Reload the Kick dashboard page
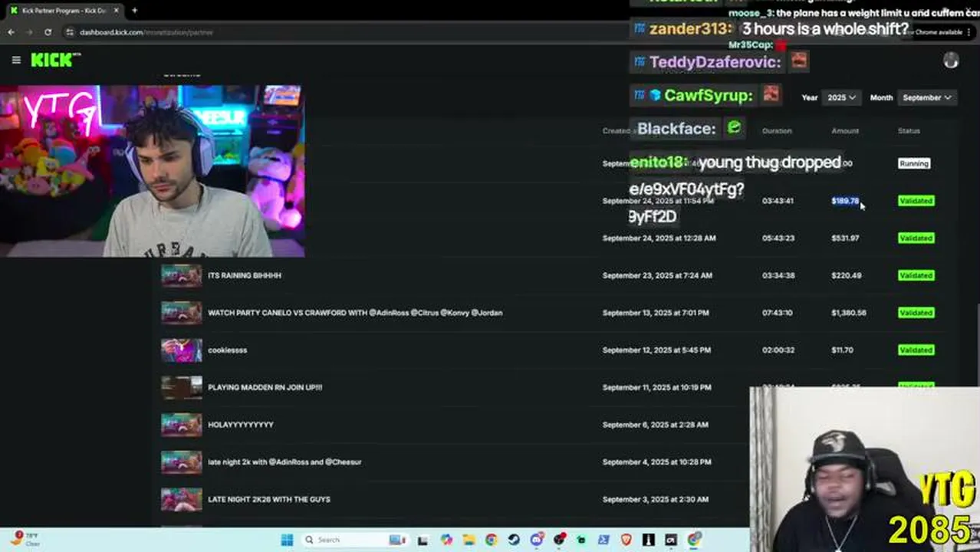The width and height of the screenshot is (980, 552). [x=48, y=32]
